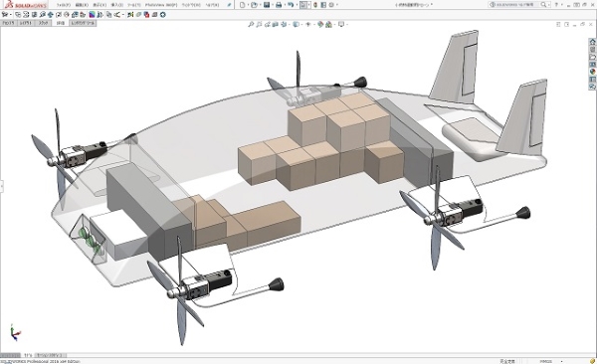Viewport: 597px width, 364px height.
Task: Click Zoom to Fit in heads-up toolbar
Action: point(251,24)
